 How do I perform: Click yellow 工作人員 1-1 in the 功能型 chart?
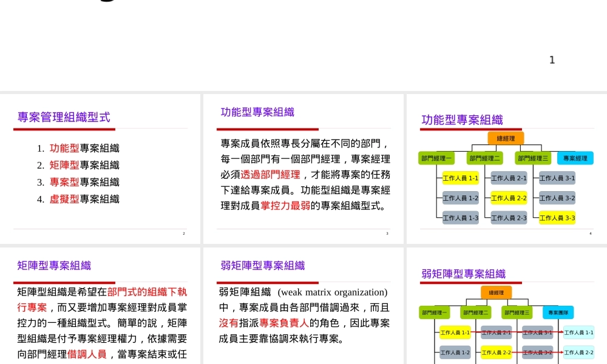[461, 178]
